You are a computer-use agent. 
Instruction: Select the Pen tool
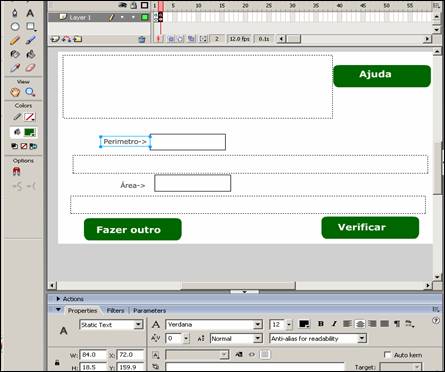pyautogui.click(x=15, y=13)
